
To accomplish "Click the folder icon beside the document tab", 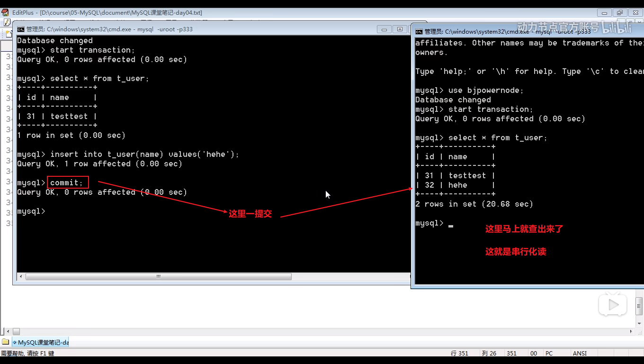I will [x=5, y=342].
